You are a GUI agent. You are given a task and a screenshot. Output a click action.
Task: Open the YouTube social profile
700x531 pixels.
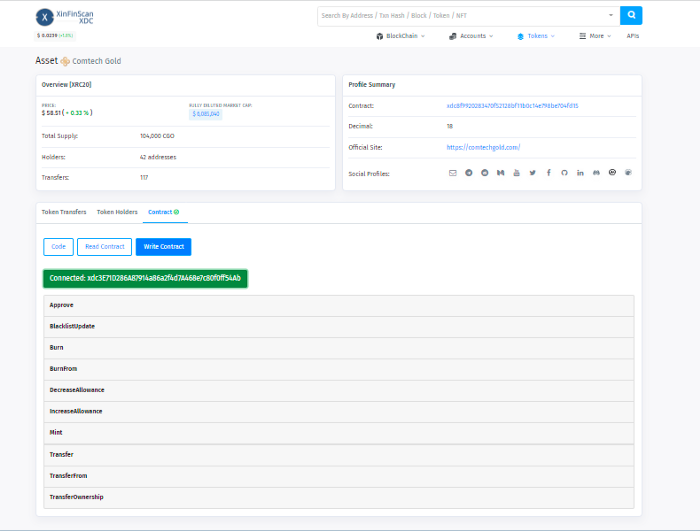pos(516,173)
